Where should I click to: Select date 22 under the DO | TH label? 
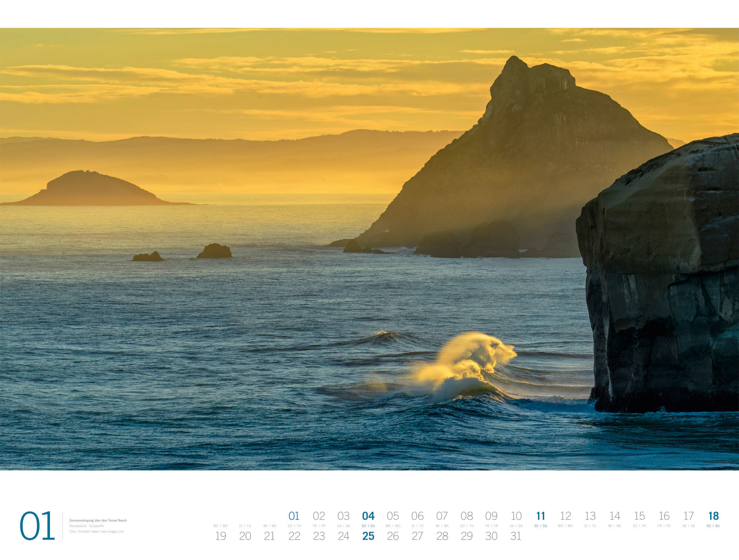point(294,536)
